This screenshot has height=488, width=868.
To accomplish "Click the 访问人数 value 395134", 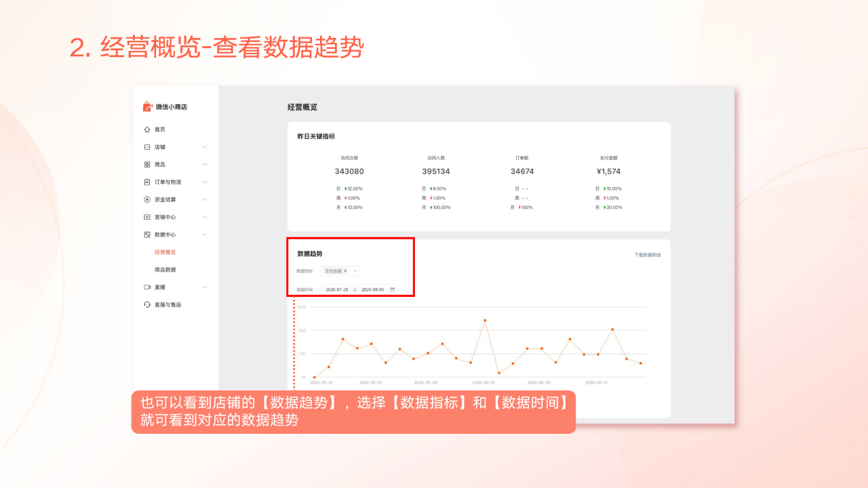I will [x=436, y=171].
